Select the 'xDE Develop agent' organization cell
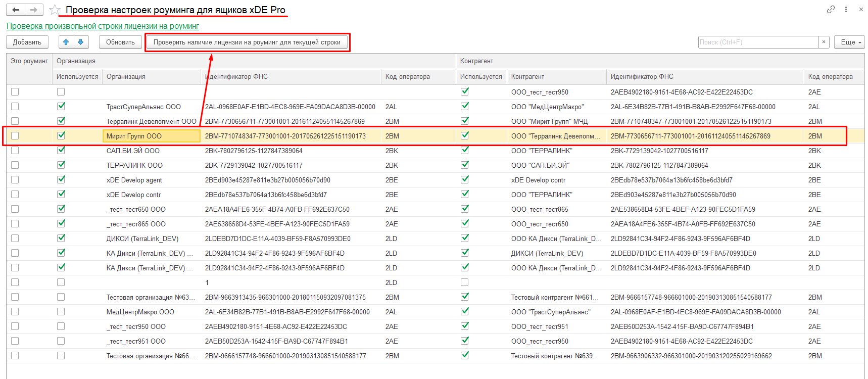 point(152,180)
